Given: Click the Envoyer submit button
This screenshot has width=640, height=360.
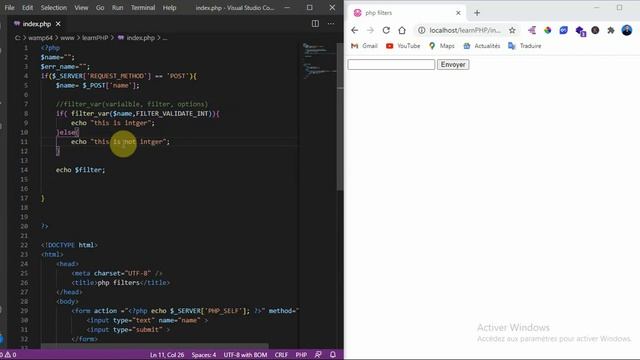Looking at the screenshot, I should tap(453, 64).
